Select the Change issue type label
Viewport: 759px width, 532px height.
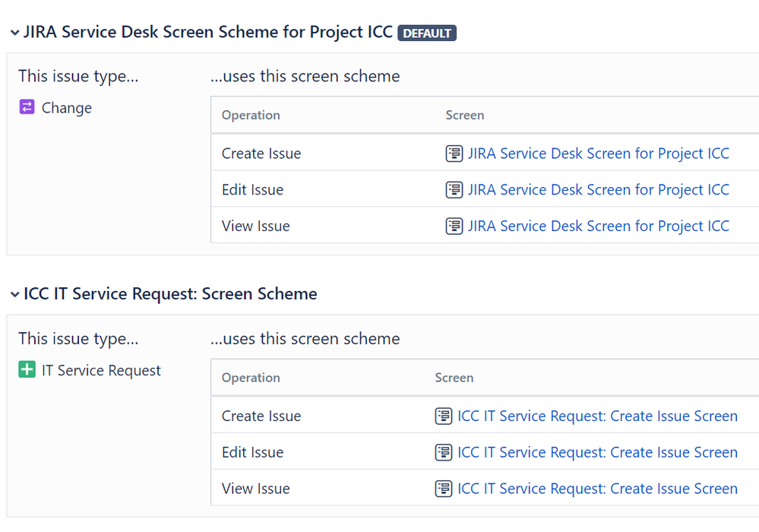[66, 108]
